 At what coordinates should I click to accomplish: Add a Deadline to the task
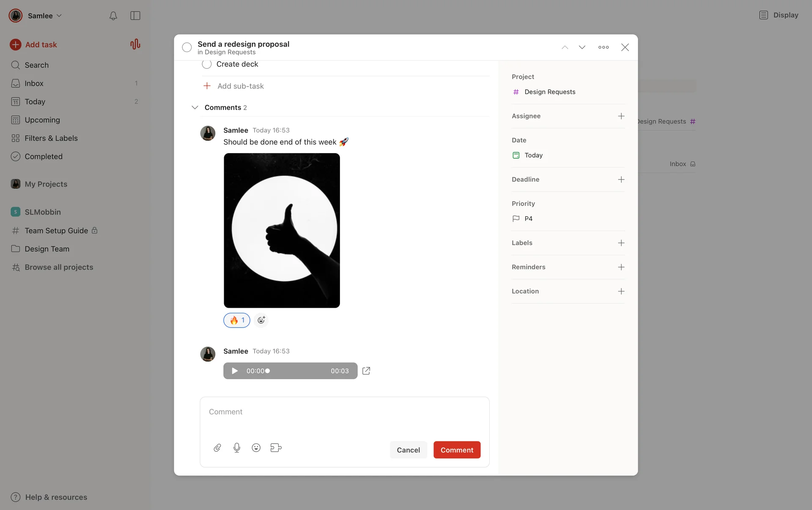(621, 179)
